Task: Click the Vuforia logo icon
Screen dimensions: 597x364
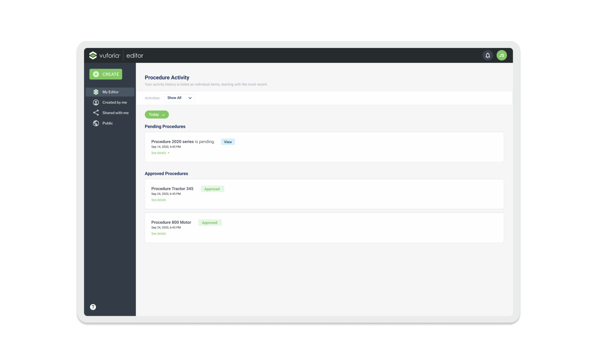Action: 93,55
